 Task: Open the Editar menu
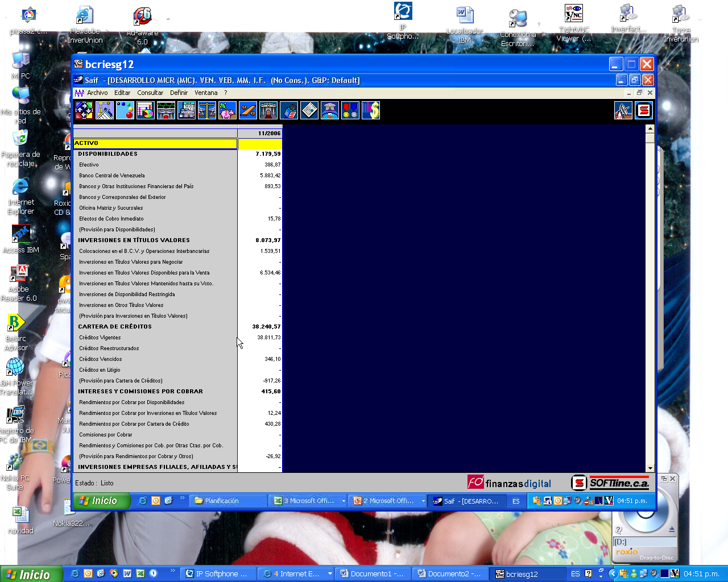click(x=122, y=93)
